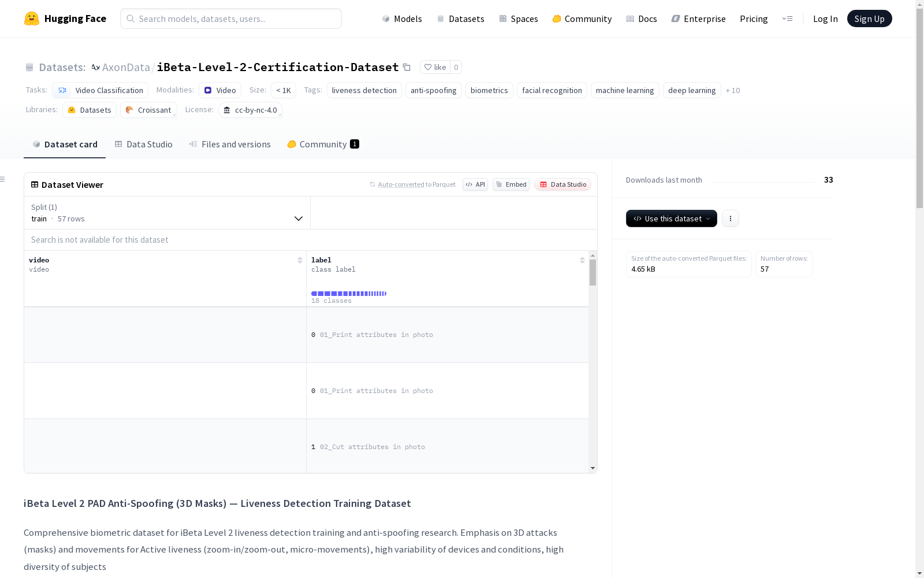This screenshot has width=924, height=578.
Task: Click the sidebar table-of-contents icon
Action: (3, 179)
